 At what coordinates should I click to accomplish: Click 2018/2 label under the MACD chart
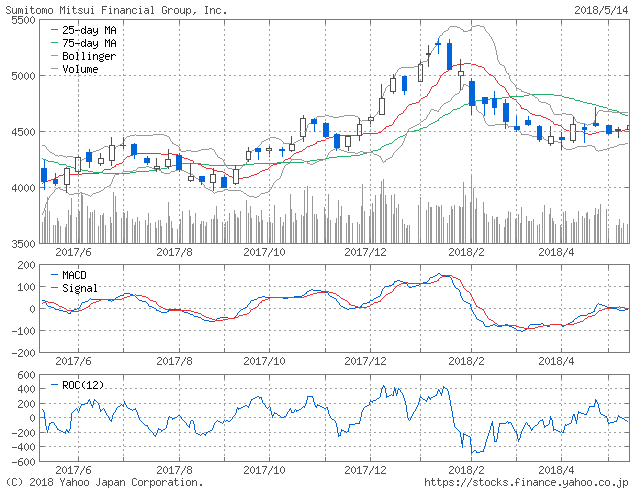[x=467, y=362]
